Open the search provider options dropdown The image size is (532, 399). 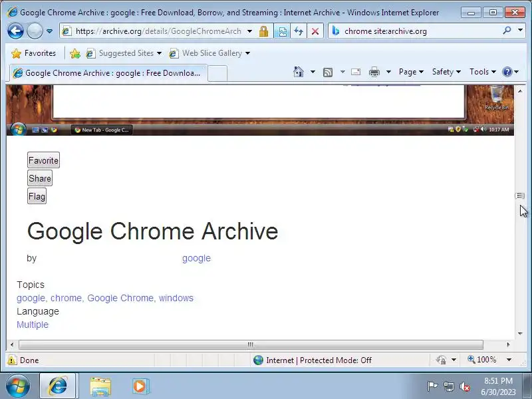click(x=520, y=31)
